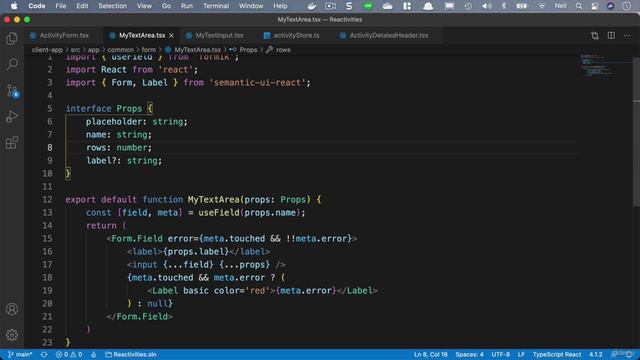The width and height of the screenshot is (640, 360).
Task: Open Run and Debug view
Action: (12, 117)
